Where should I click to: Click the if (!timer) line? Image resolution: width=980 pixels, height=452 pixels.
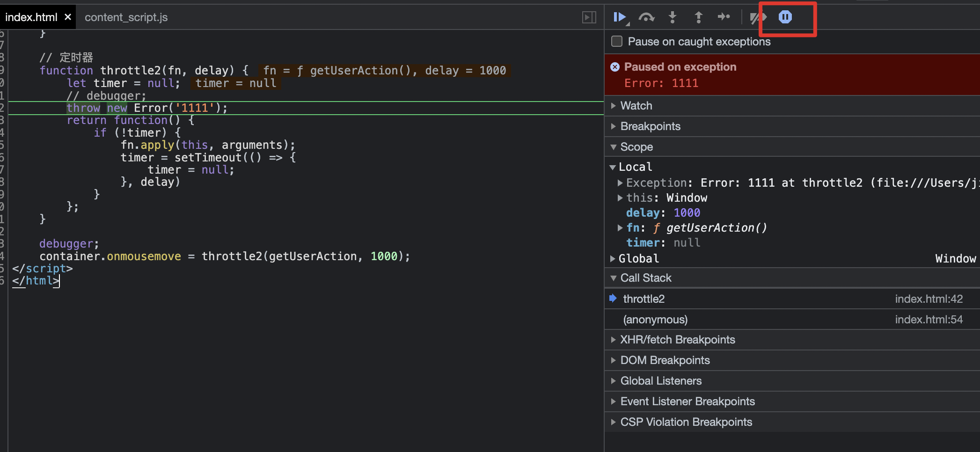[x=137, y=133]
